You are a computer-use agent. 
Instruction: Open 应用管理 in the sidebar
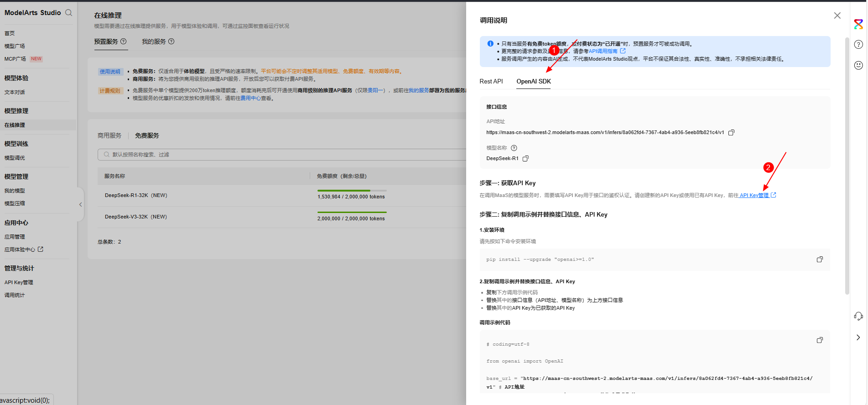pyautogui.click(x=15, y=237)
